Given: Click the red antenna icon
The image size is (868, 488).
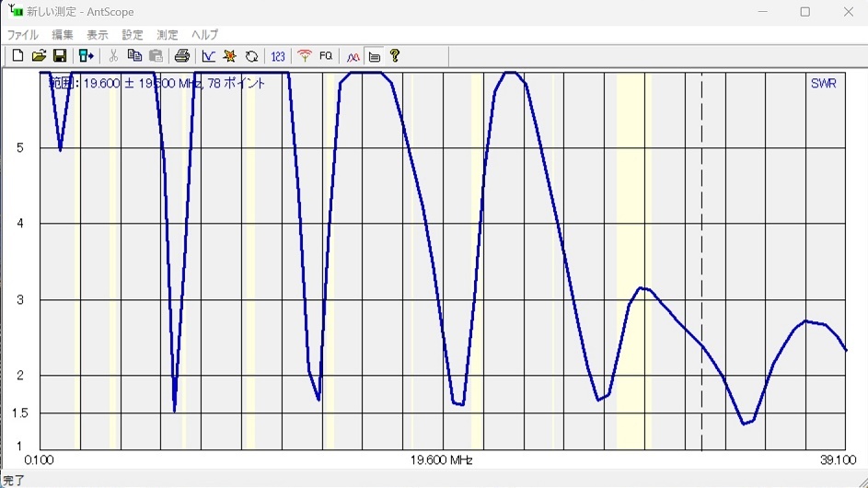Looking at the screenshot, I should pos(305,56).
